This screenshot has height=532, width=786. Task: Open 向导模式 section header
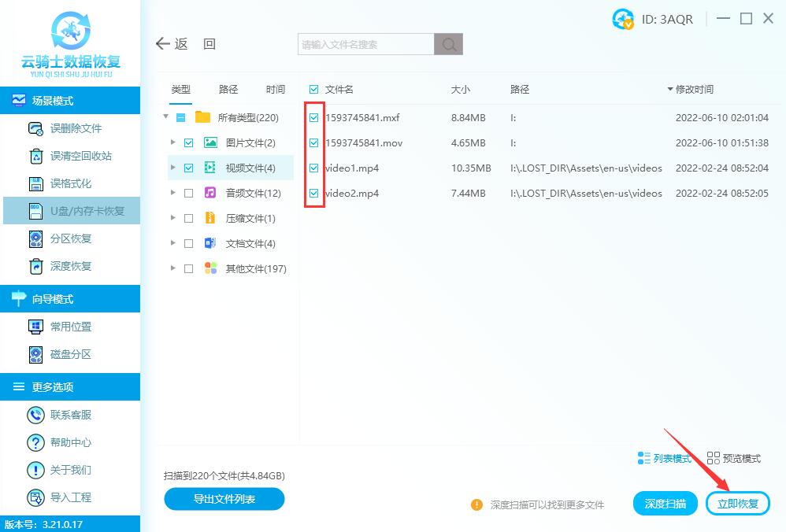[70, 298]
